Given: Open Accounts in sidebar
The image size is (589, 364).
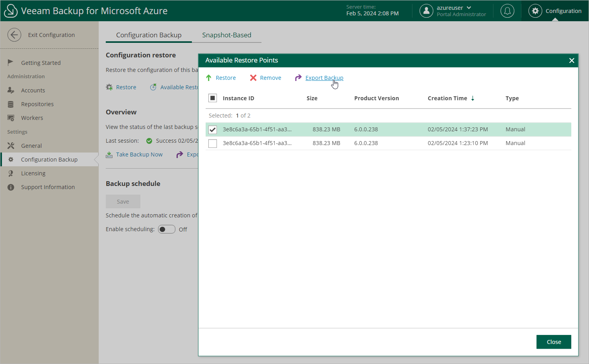Looking at the screenshot, I should coord(33,90).
